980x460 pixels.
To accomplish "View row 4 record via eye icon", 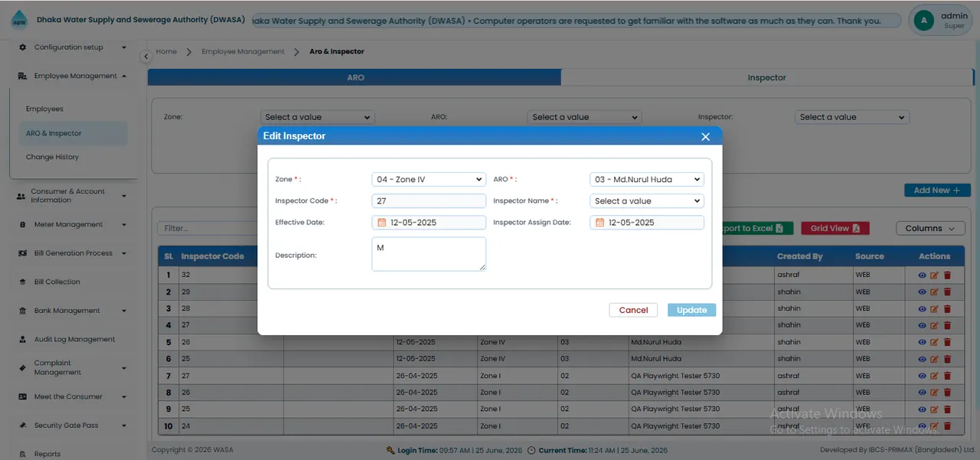I will click(x=922, y=325).
